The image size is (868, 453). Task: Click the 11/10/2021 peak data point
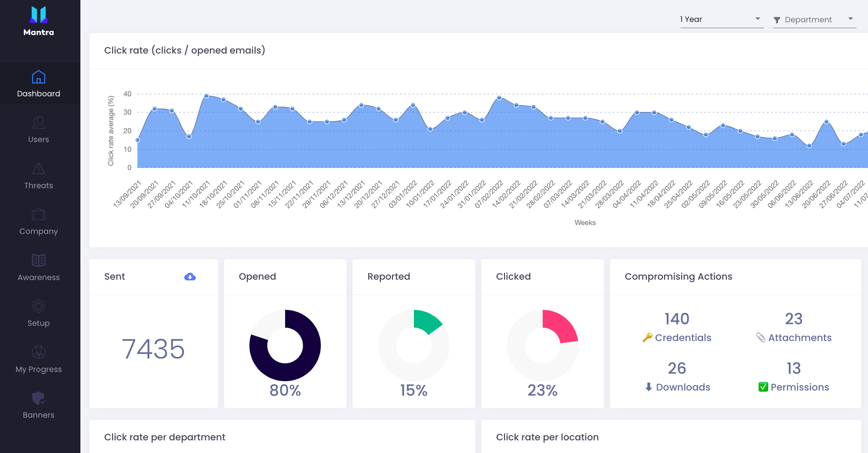pyautogui.click(x=206, y=96)
